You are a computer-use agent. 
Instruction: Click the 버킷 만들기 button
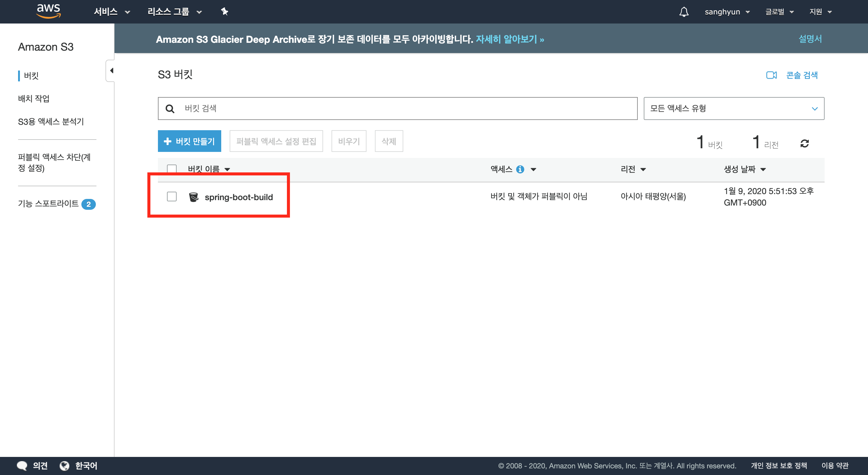click(x=189, y=141)
